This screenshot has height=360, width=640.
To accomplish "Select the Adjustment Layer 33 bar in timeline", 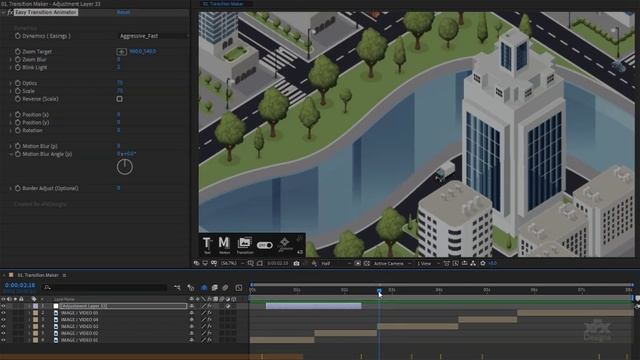I will click(313, 306).
